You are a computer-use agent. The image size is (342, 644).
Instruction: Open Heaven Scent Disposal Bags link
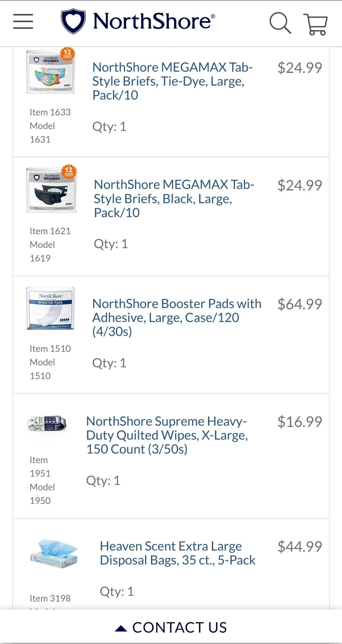coord(178,553)
